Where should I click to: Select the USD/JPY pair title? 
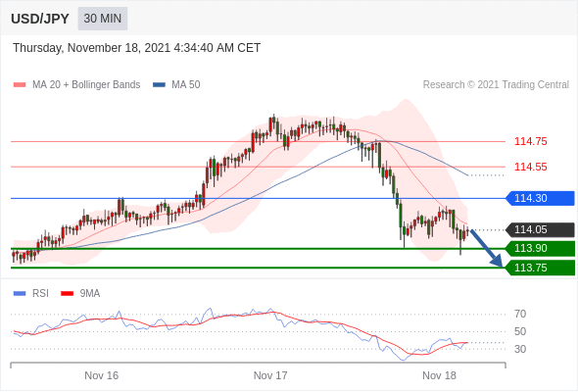click(40, 19)
